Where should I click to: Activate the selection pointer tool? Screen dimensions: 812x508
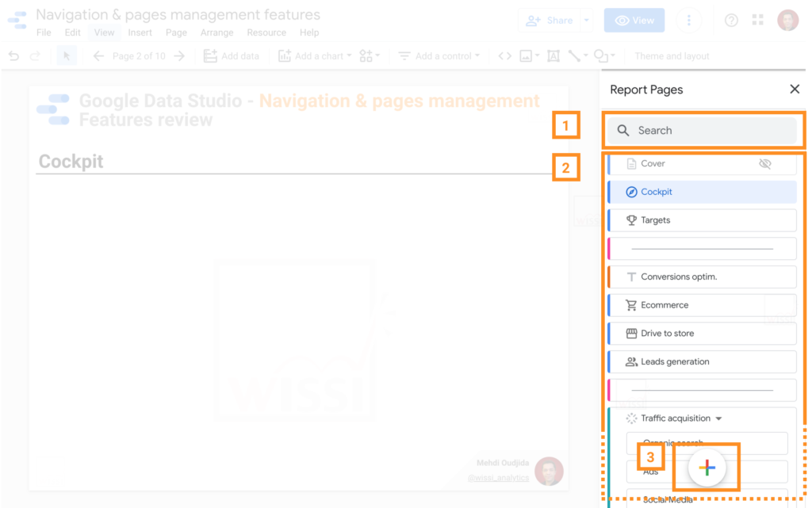(x=67, y=55)
